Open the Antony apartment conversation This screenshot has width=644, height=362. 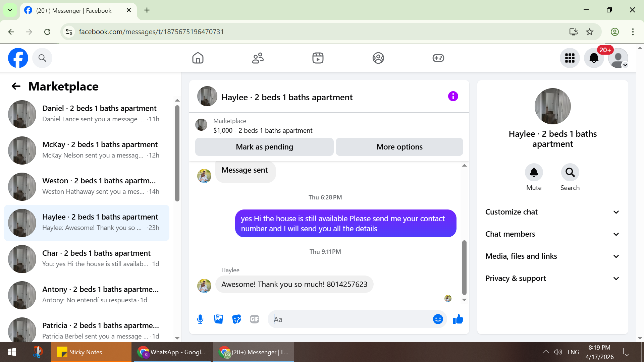coord(87,295)
